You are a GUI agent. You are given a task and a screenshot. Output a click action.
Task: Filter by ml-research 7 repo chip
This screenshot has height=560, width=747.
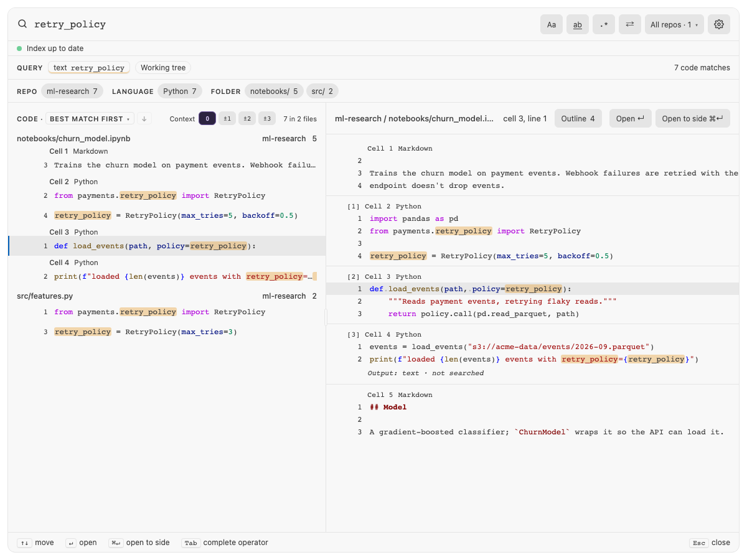tap(72, 91)
